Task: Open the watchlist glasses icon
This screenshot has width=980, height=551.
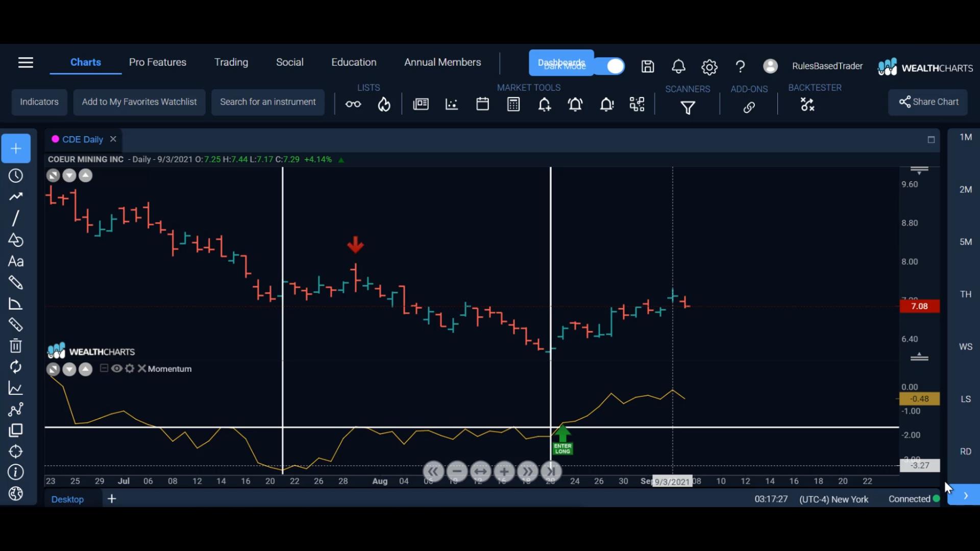Action: (353, 104)
